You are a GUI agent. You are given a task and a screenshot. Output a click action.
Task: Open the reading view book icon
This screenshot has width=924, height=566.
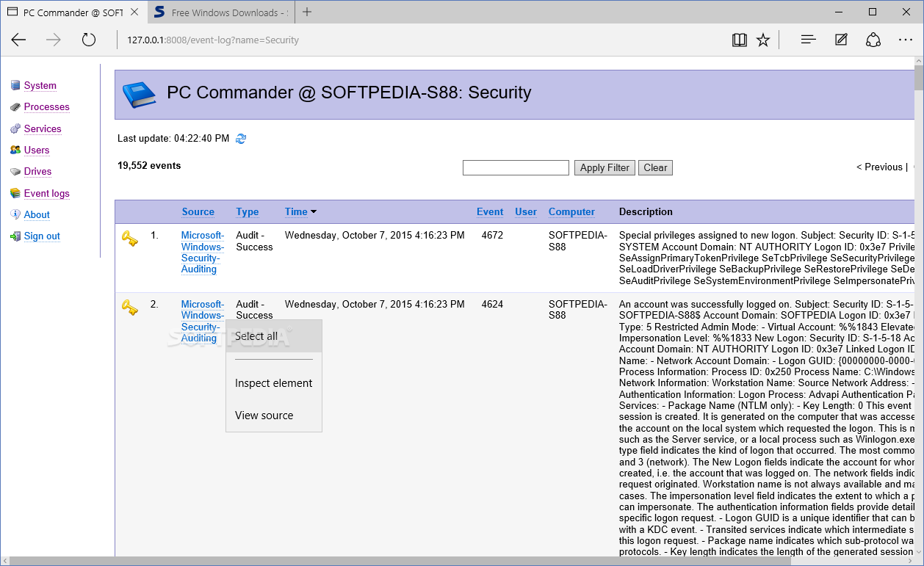click(x=740, y=40)
